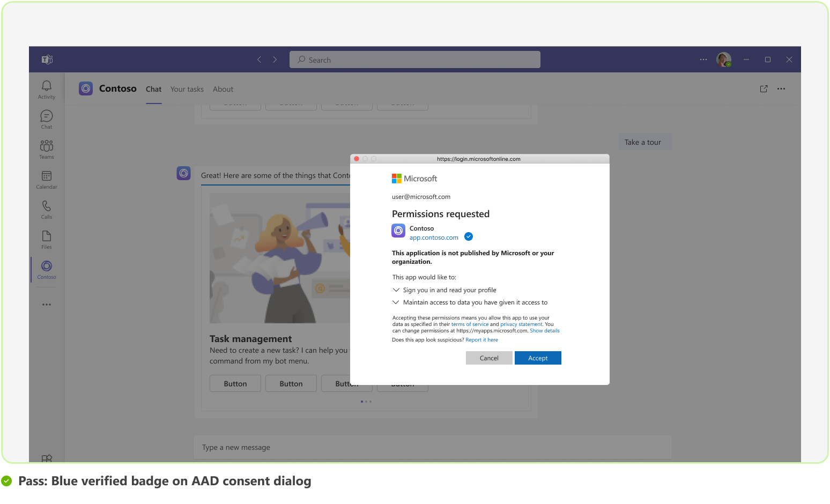Click the user@microsoft.com account text
The width and height of the screenshot is (830, 504).
421,197
